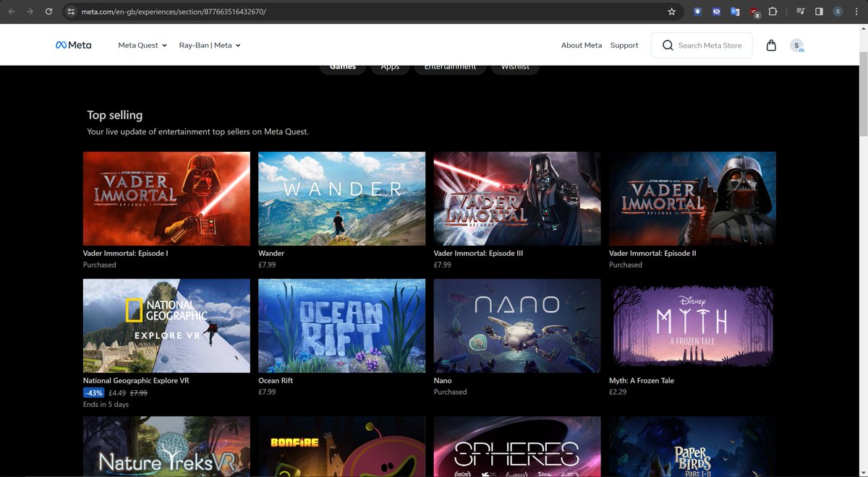Refresh the current page
Viewport: 868px width, 477px height.
click(x=48, y=11)
